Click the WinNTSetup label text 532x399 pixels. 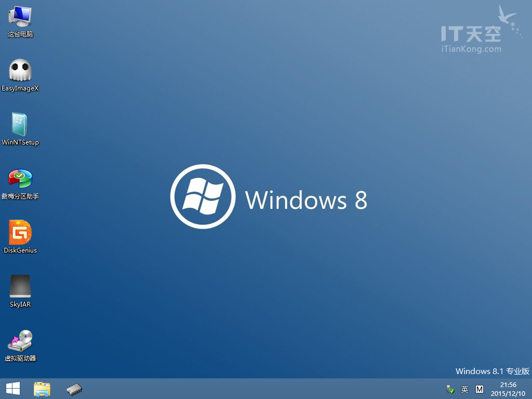[x=20, y=142]
